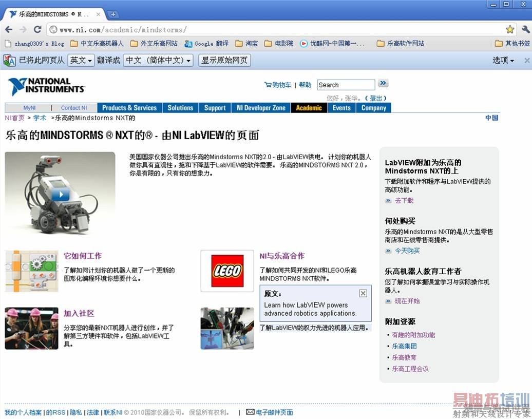Reload the page with the refresh icon
This screenshot has height=419, width=532.
coord(37,29)
